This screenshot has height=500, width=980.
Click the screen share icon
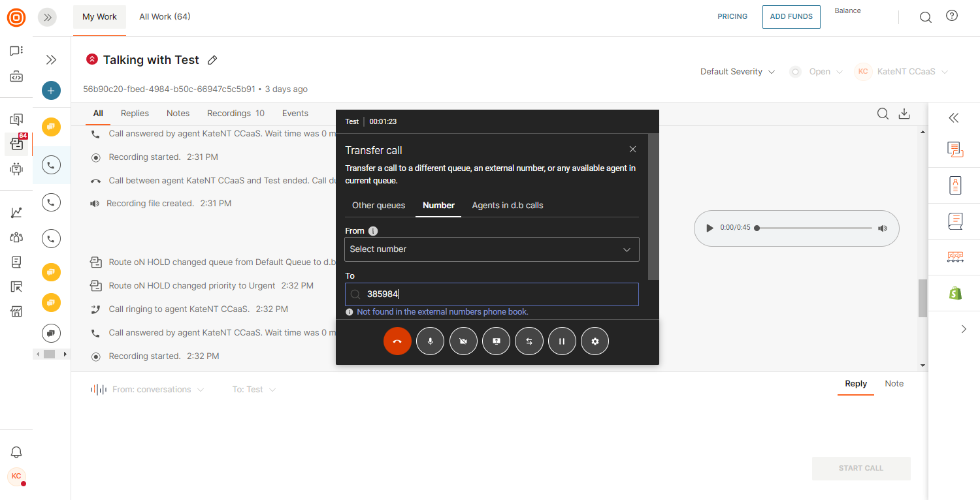pos(496,341)
